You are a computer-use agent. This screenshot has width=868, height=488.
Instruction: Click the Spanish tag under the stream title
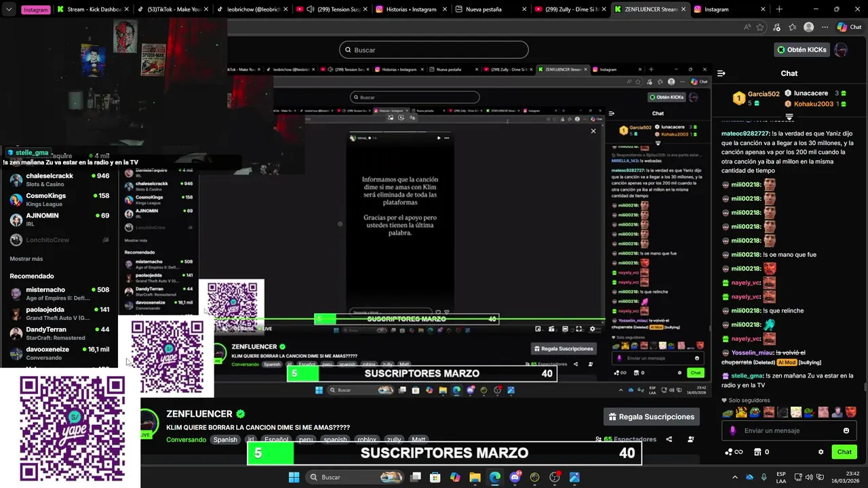[225, 439]
